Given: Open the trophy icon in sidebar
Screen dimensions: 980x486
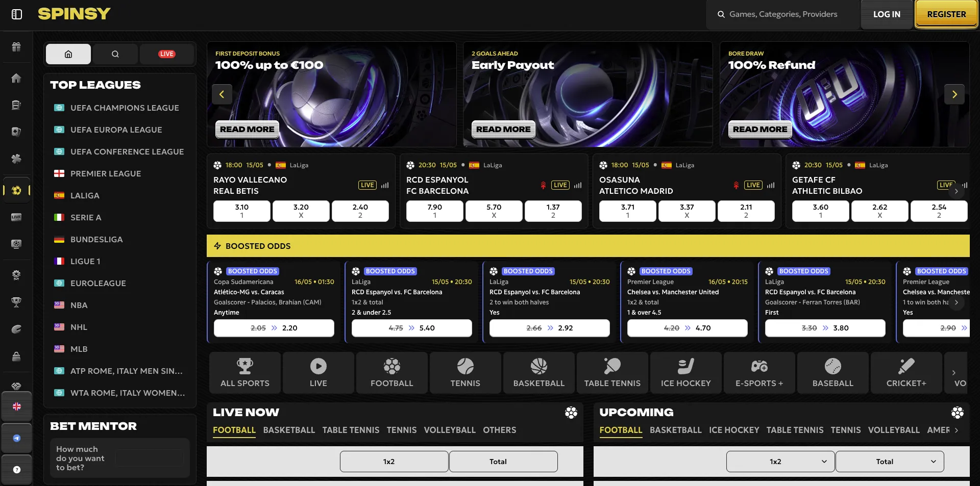Looking at the screenshot, I should pos(16,302).
